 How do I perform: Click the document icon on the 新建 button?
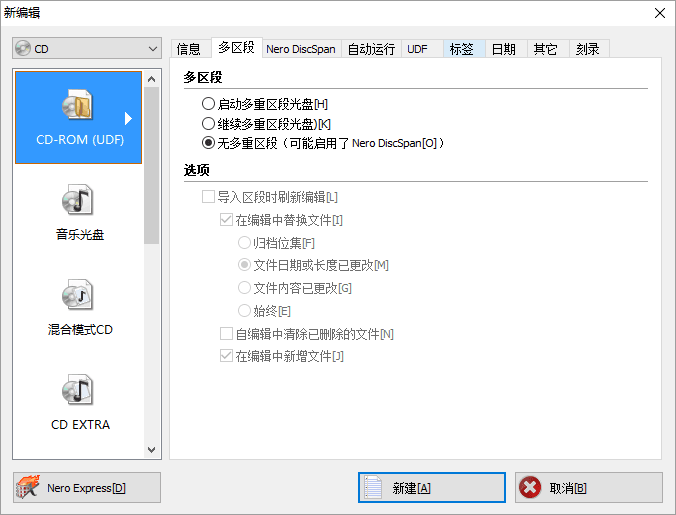(x=373, y=487)
